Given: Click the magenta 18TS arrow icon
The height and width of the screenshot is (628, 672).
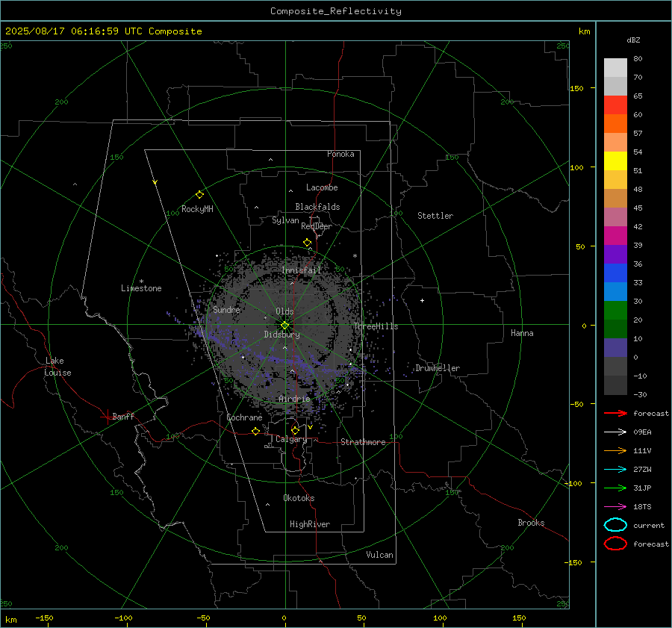Looking at the screenshot, I should point(615,507).
